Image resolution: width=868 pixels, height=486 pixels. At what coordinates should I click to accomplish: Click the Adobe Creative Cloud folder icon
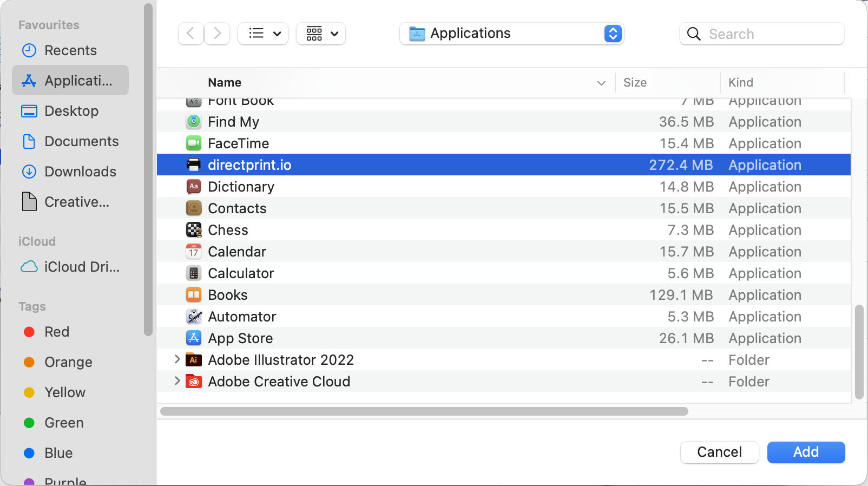(x=194, y=382)
